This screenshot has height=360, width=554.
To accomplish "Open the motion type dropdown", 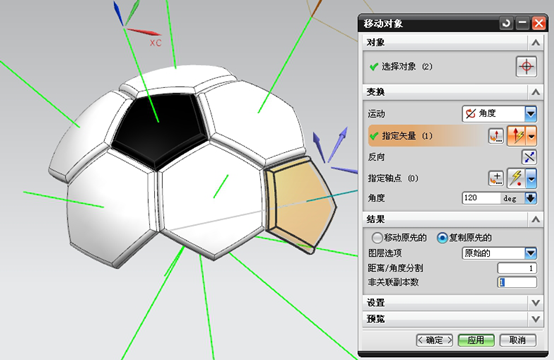I will pos(531,114).
